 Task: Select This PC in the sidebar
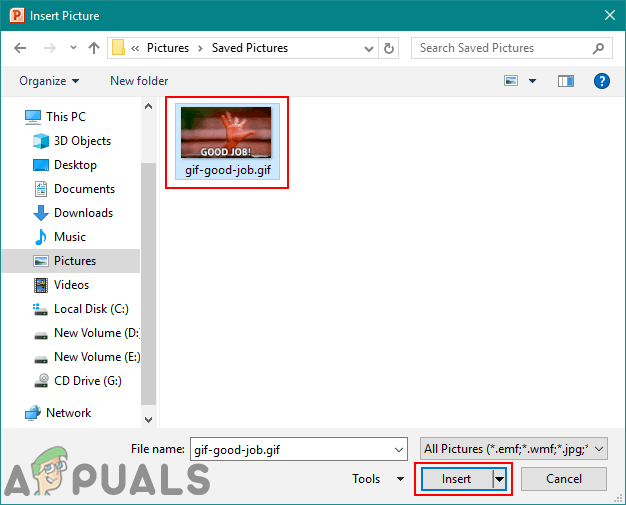tap(66, 117)
